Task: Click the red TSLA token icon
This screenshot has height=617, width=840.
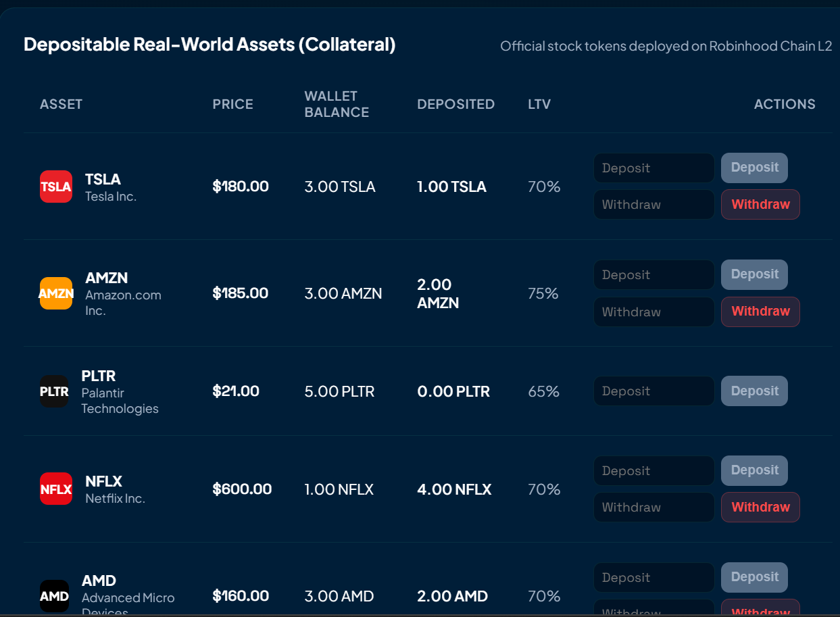Action: click(56, 187)
